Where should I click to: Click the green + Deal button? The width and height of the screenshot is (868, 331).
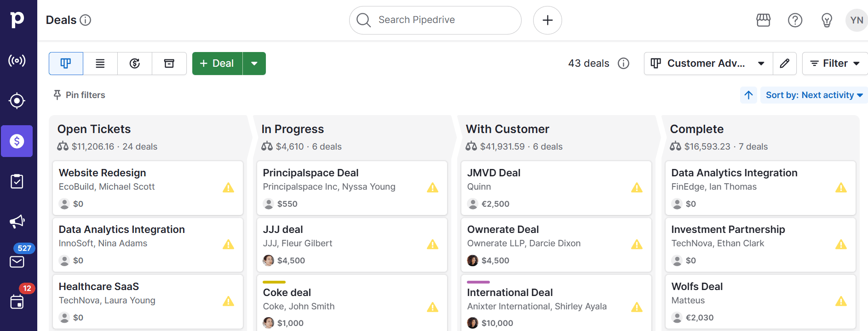click(x=217, y=64)
